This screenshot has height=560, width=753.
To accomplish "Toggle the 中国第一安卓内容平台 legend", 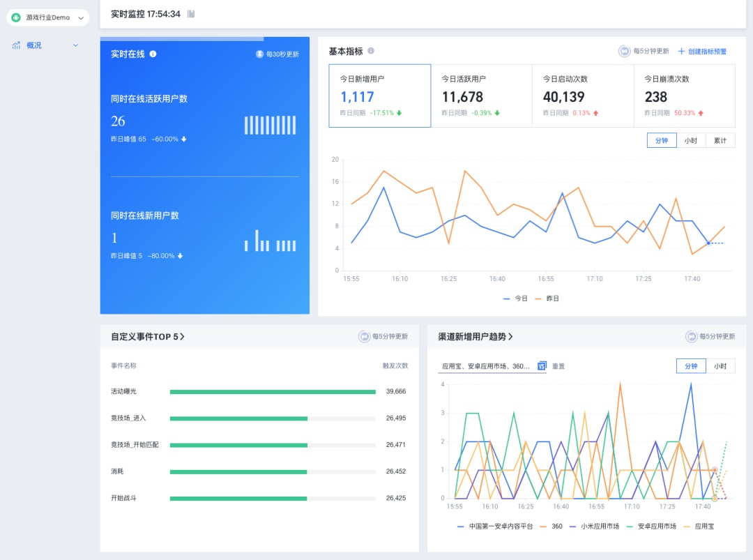I will pyautogui.click(x=494, y=527).
